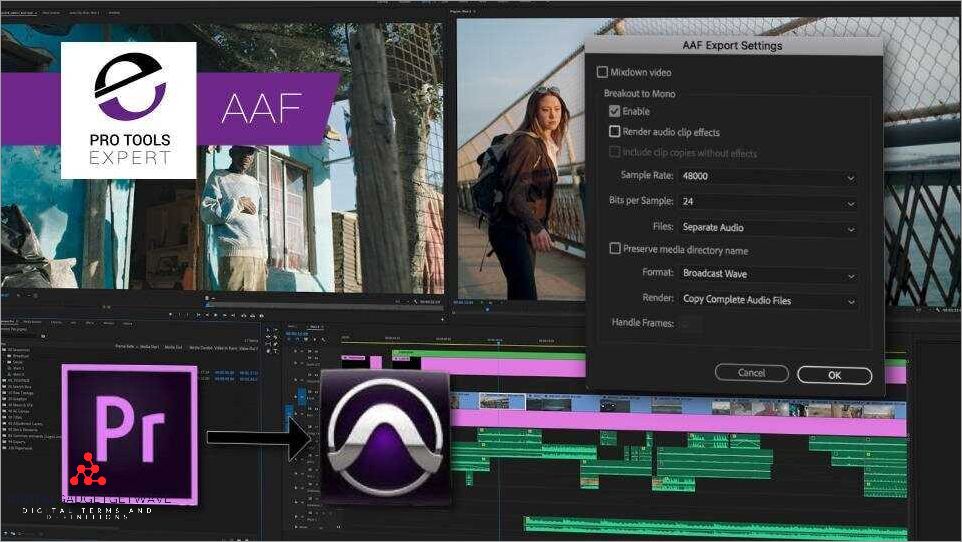962x542 pixels.
Task: Open the Sample Rate dropdown showing 48000
Action: 767,176
